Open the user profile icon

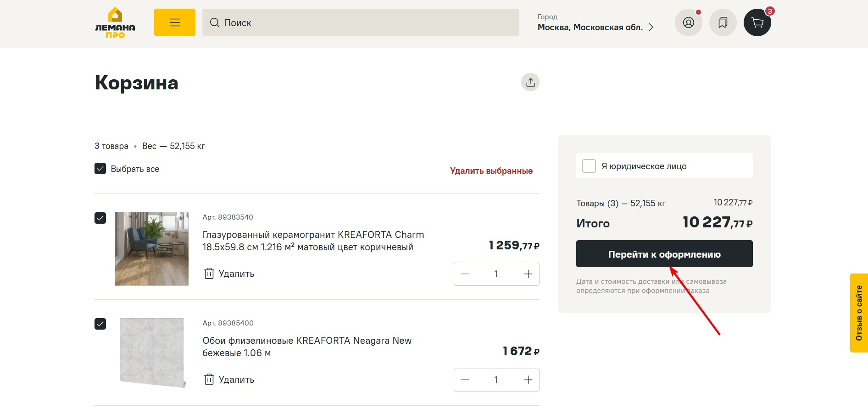pos(688,22)
